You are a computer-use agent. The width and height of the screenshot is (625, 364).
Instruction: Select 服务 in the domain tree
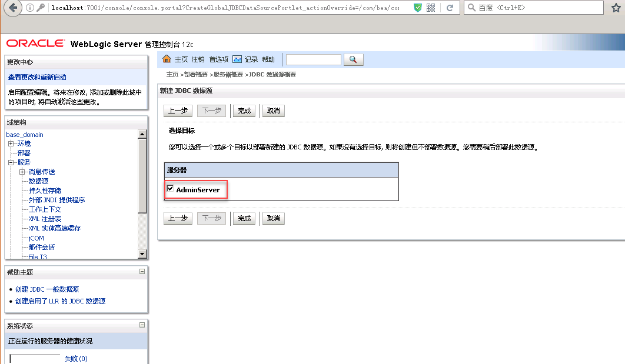click(x=24, y=162)
